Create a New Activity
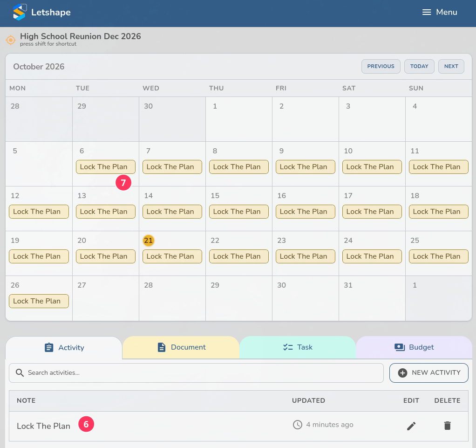This screenshot has height=448, width=476. (428, 372)
